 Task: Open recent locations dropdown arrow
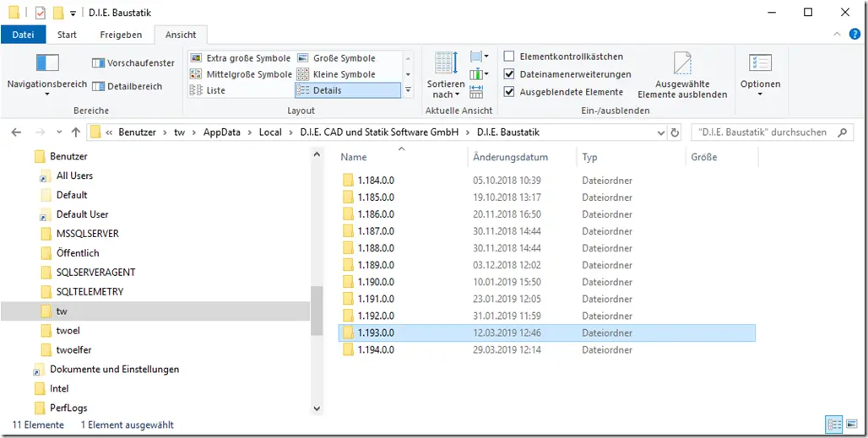pos(59,132)
